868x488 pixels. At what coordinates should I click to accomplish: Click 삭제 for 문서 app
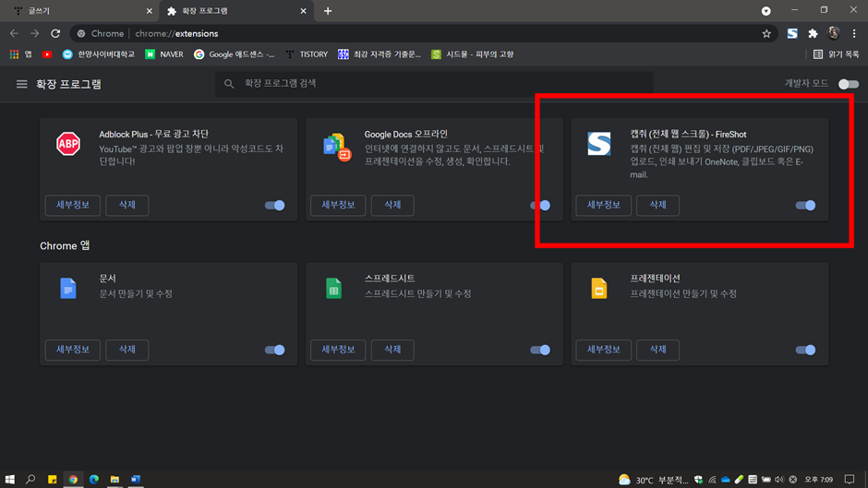tap(127, 350)
